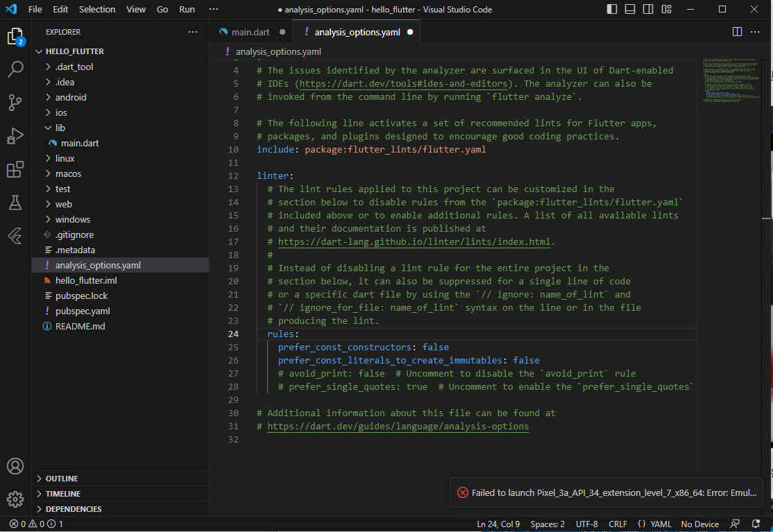Toggle Panel layout icon
Screen dimensions: 773x532
tap(630, 9)
